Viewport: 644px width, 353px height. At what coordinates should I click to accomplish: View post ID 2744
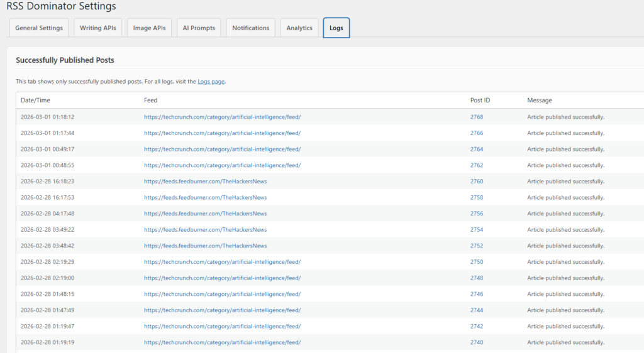point(477,310)
